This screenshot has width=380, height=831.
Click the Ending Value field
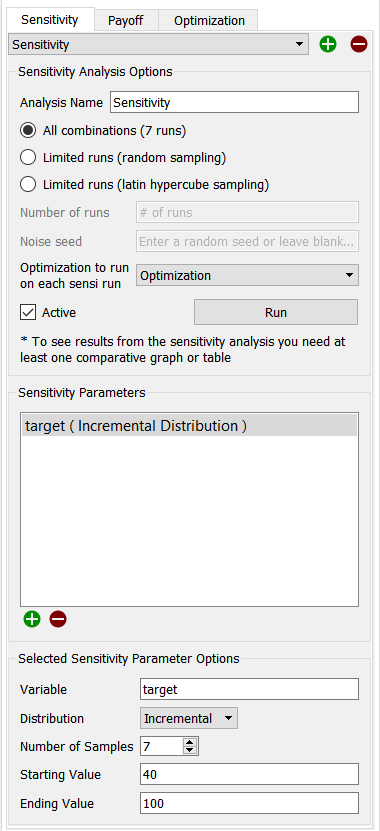coord(250,803)
